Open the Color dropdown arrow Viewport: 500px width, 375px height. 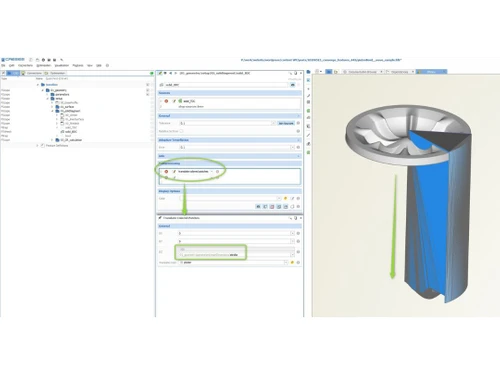pyautogui.click(x=279, y=198)
